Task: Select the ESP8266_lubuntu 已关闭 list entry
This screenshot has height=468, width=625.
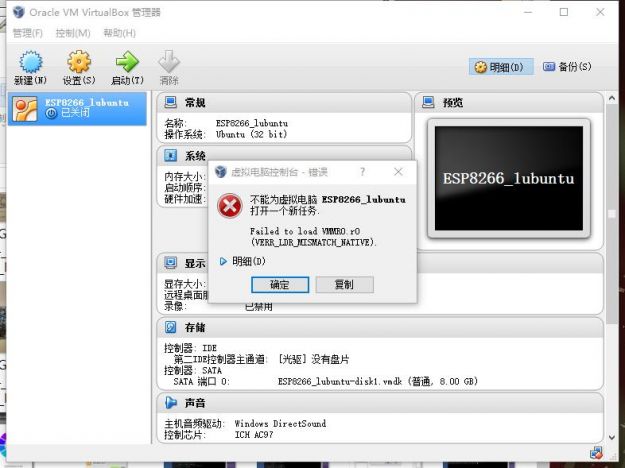Action: pos(77,109)
